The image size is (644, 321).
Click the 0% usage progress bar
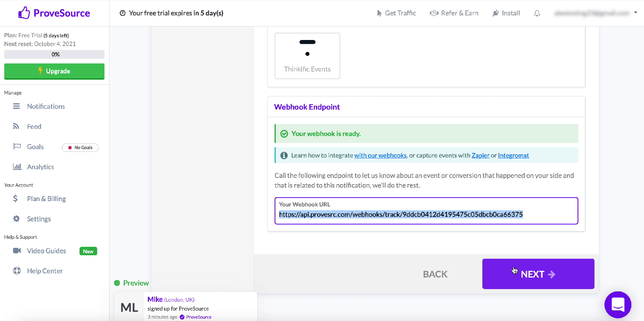tap(54, 54)
